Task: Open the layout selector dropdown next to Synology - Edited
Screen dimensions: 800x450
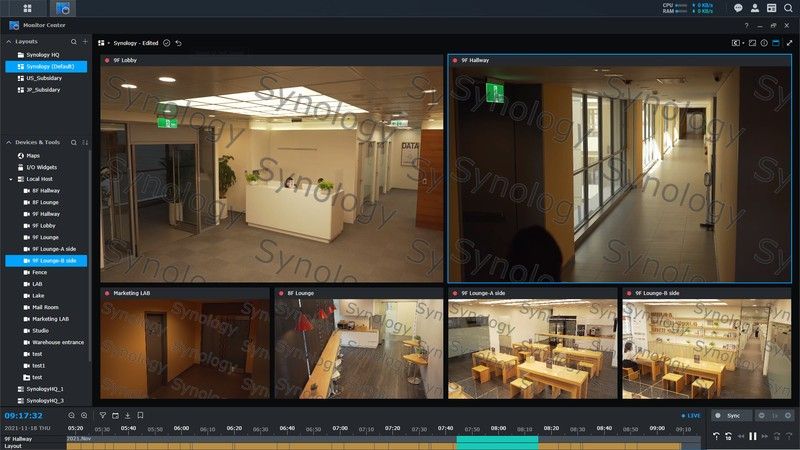Action: pyautogui.click(x=104, y=43)
